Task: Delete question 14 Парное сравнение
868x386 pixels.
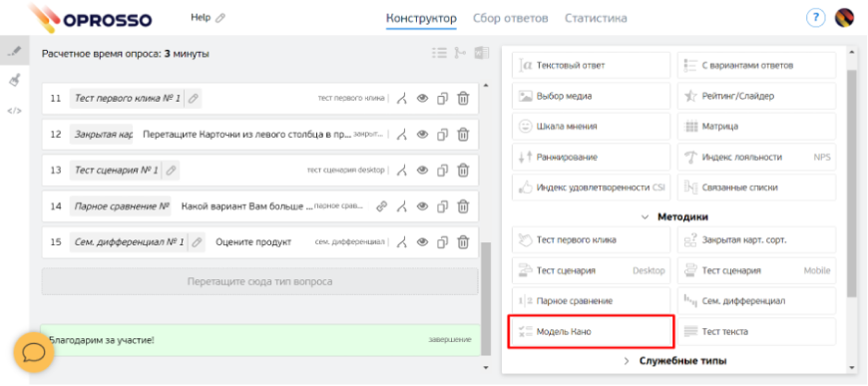Action: pyautogui.click(x=463, y=206)
